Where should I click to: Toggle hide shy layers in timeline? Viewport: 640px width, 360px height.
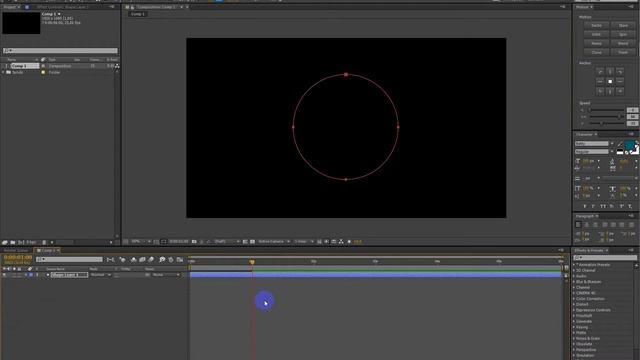[133, 260]
